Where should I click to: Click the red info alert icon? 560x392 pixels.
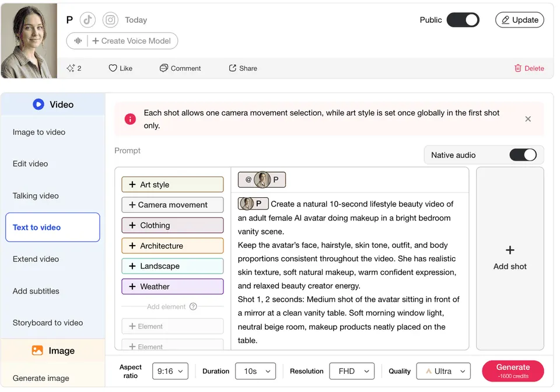(x=130, y=119)
